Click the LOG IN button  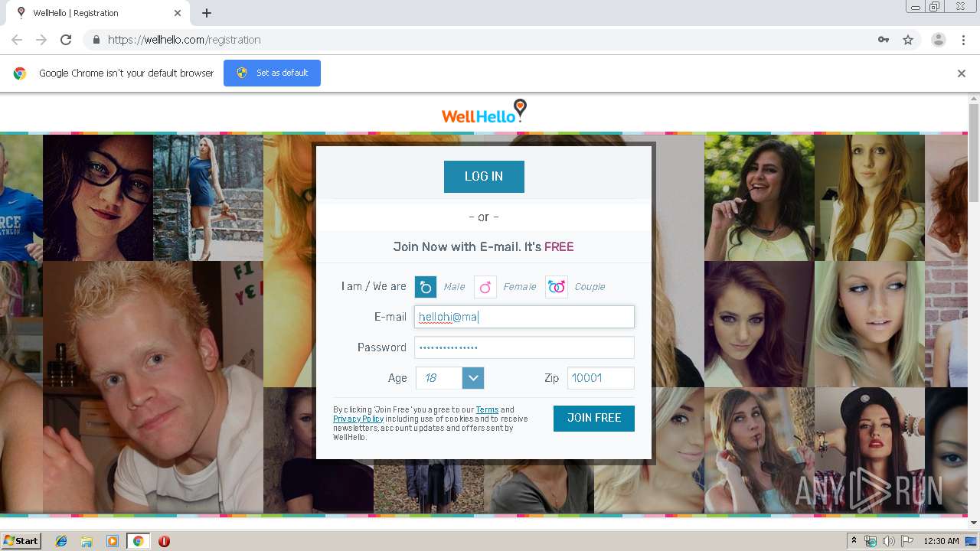pyautogui.click(x=484, y=177)
